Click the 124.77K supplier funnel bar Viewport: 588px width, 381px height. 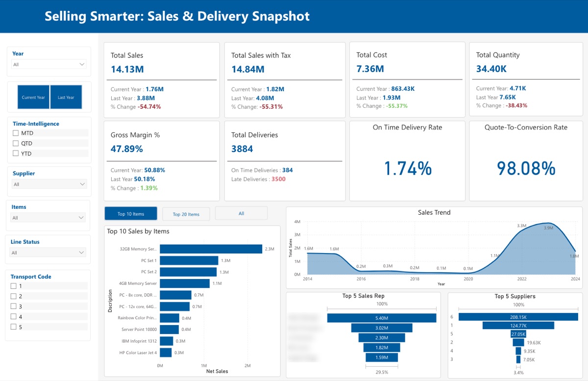[x=518, y=326]
